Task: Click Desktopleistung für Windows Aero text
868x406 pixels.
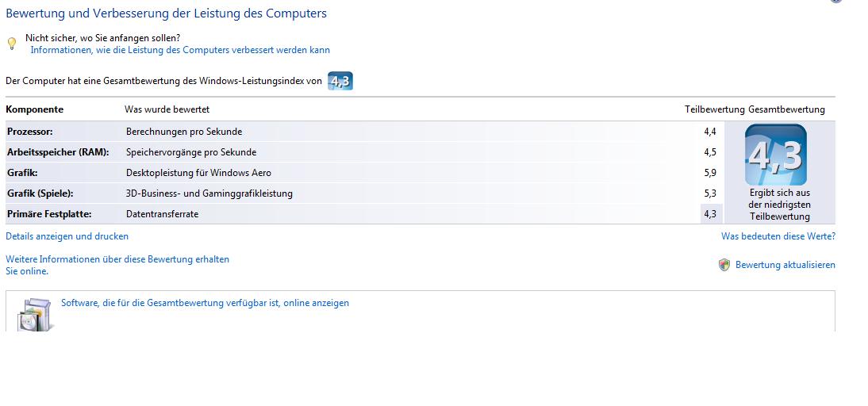Action: tap(198, 173)
